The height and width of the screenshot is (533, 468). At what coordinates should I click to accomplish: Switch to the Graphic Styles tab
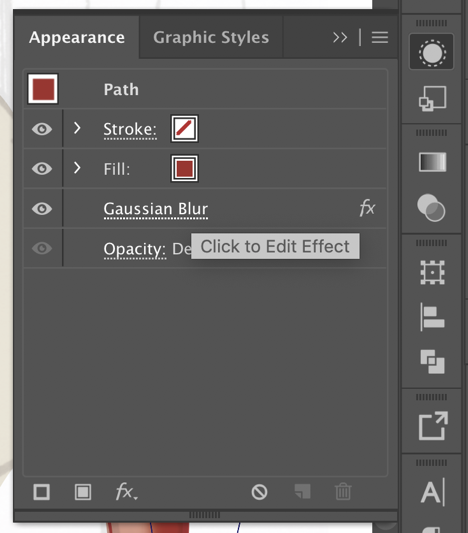(211, 37)
